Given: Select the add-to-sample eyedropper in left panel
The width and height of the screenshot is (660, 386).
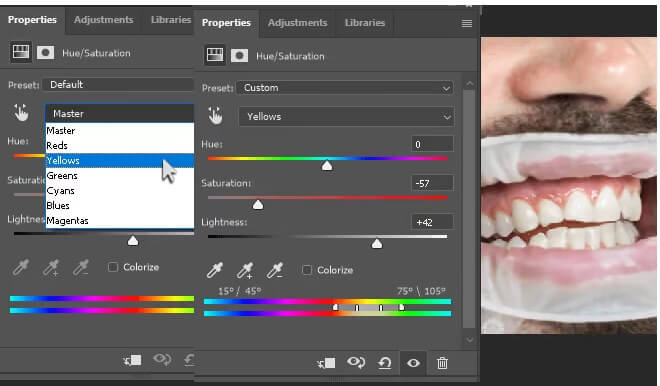Looking at the screenshot, I should 51,267.
